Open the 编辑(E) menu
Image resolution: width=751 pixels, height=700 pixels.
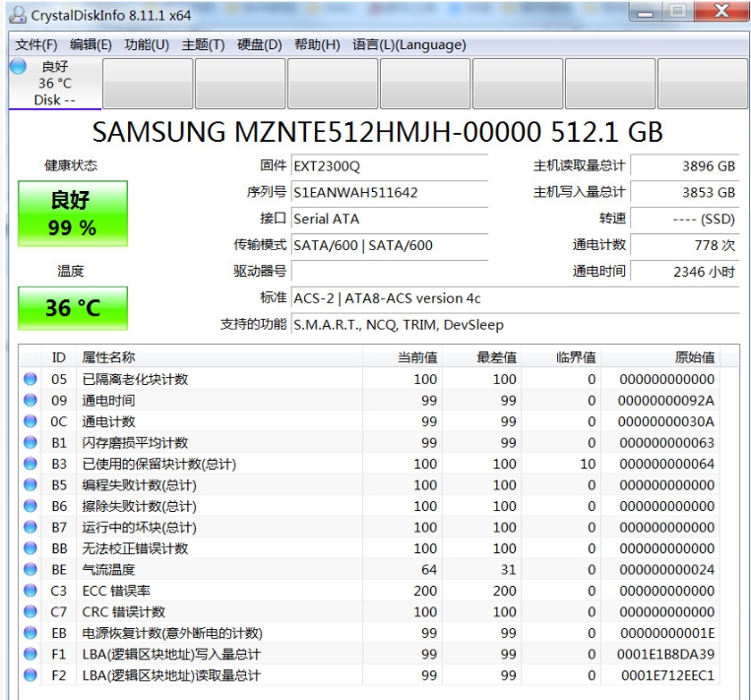tap(91, 45)
